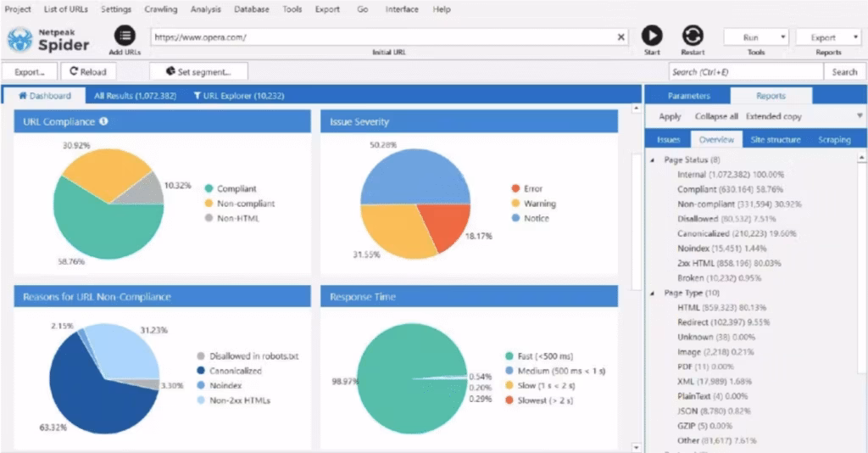Viewport: 868px width, 453px height.
Task: Open the Run tools dropdown
Action: click(756, 37)
